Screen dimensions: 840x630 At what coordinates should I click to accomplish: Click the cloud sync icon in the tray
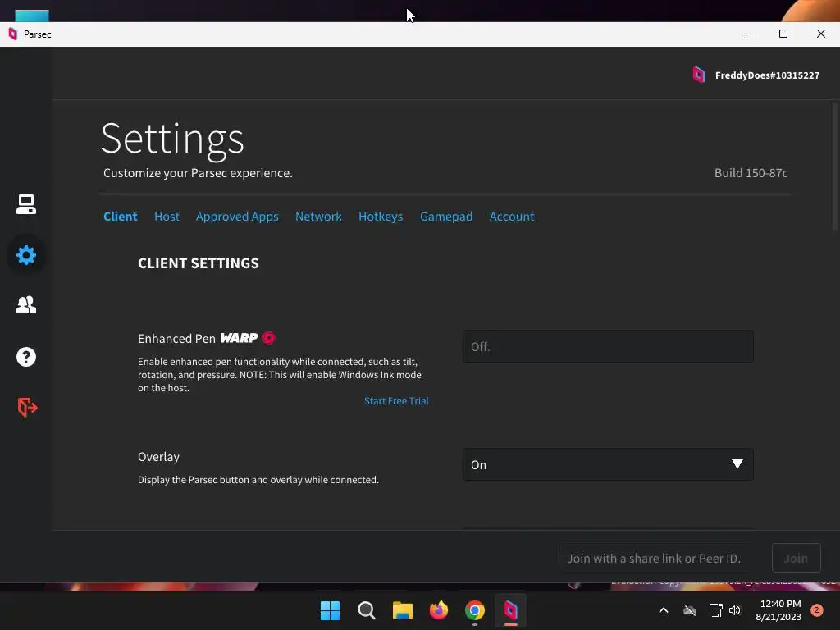click(x=690, y=610)
